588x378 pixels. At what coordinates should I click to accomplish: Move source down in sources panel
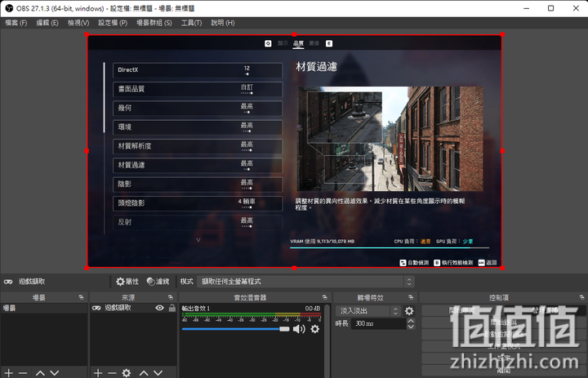158,373
